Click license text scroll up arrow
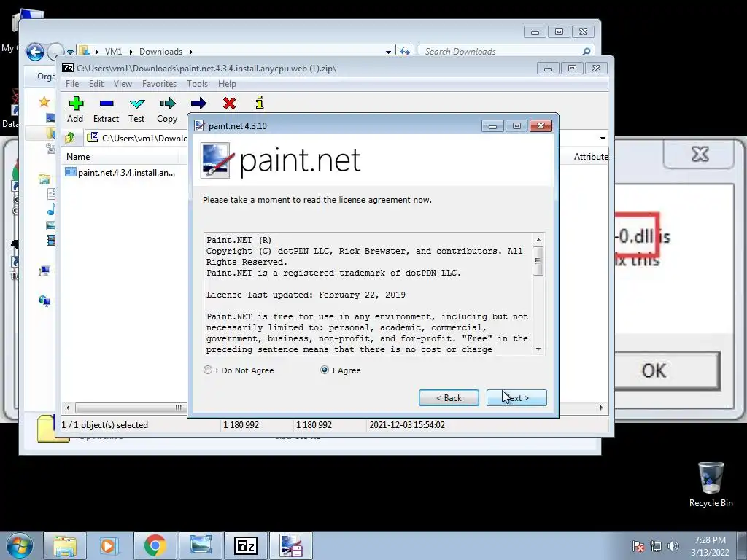The width and height of the screenshot is (747, 560). pyautogui.click(x=538, y=240)
